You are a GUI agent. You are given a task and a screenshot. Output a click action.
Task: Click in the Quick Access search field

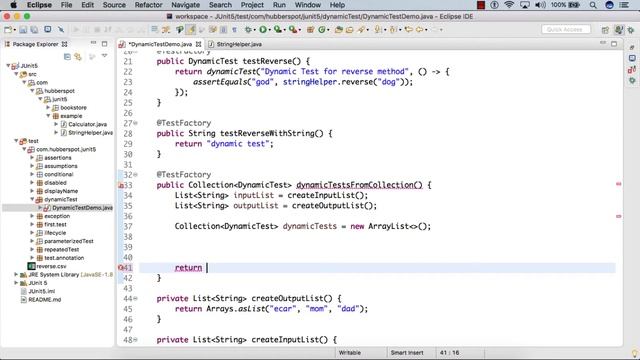(566, 29)
